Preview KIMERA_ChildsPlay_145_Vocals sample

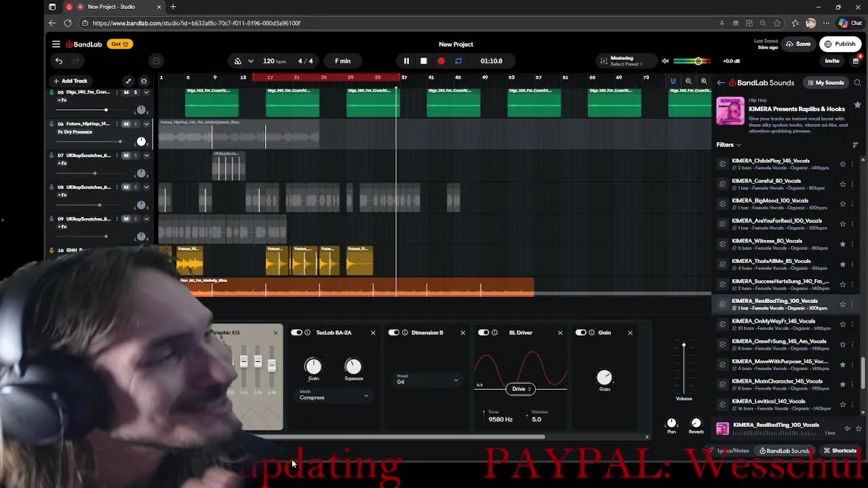click(x=722, y=164)
